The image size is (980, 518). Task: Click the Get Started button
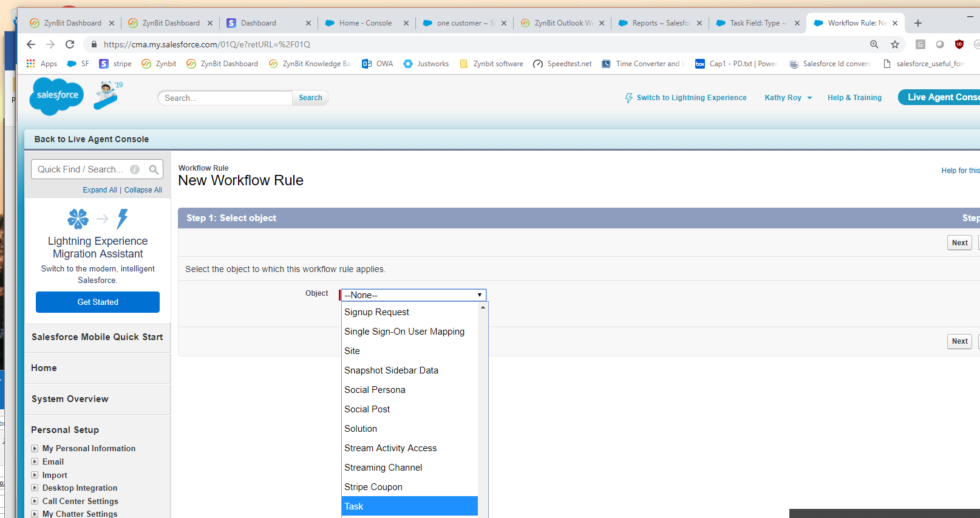(98, 302)
